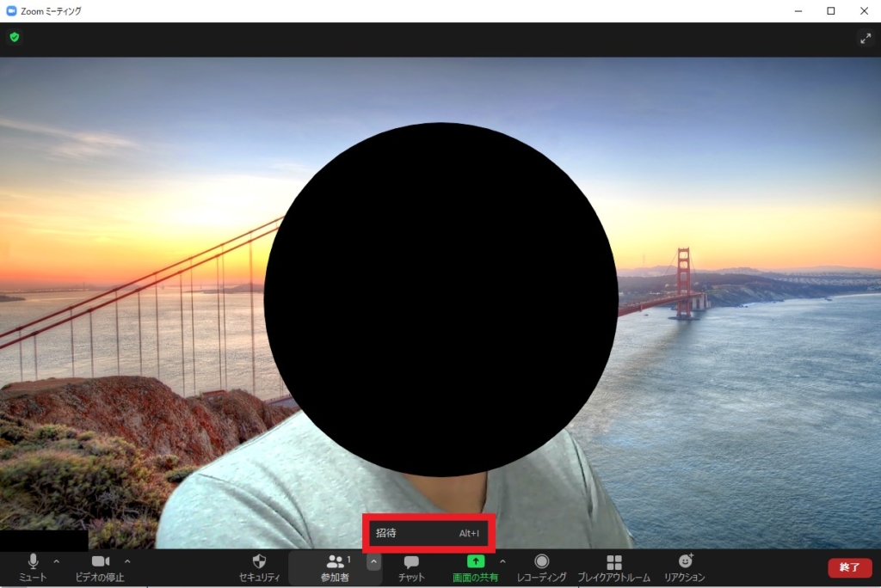Viewport: 881px width, 588px height.
Task: Click the red 終了 end button
Action: click(849, 567)
